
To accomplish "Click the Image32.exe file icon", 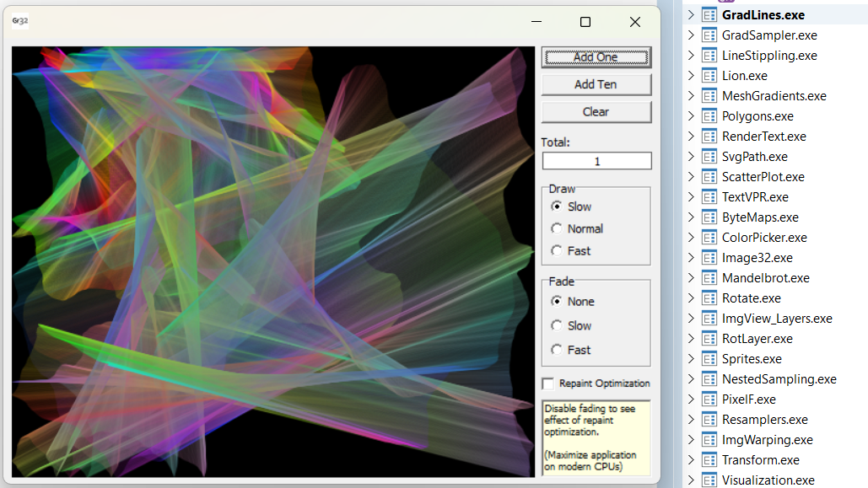I will click(709, 258).
